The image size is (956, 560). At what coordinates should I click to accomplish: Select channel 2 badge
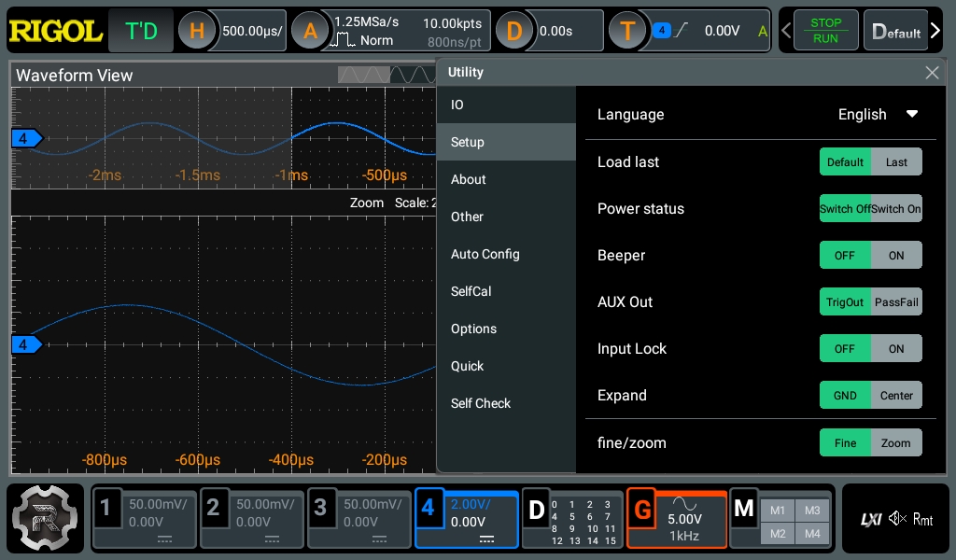pyautogui.click(x=213, y=507)
